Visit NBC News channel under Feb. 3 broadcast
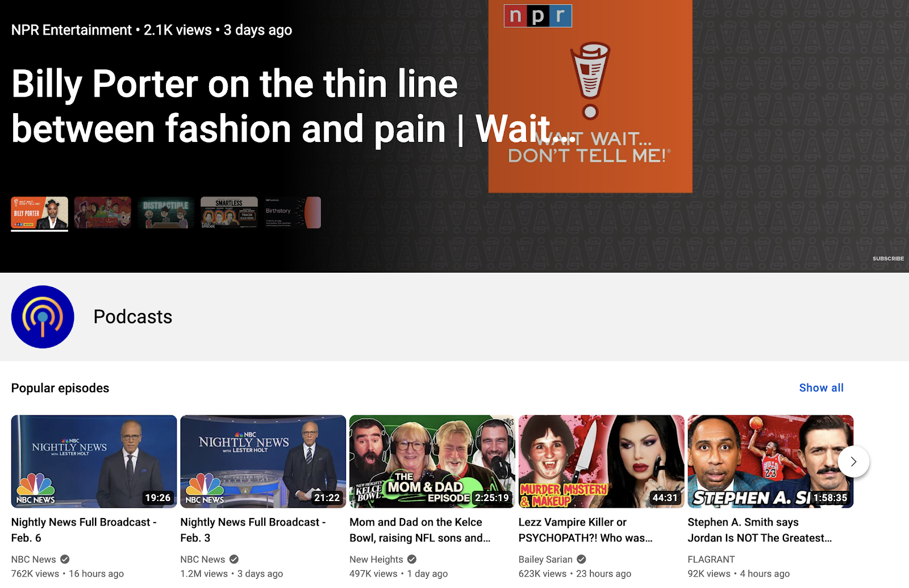This screenshot has width=909, height=588. tap(203, 560)
